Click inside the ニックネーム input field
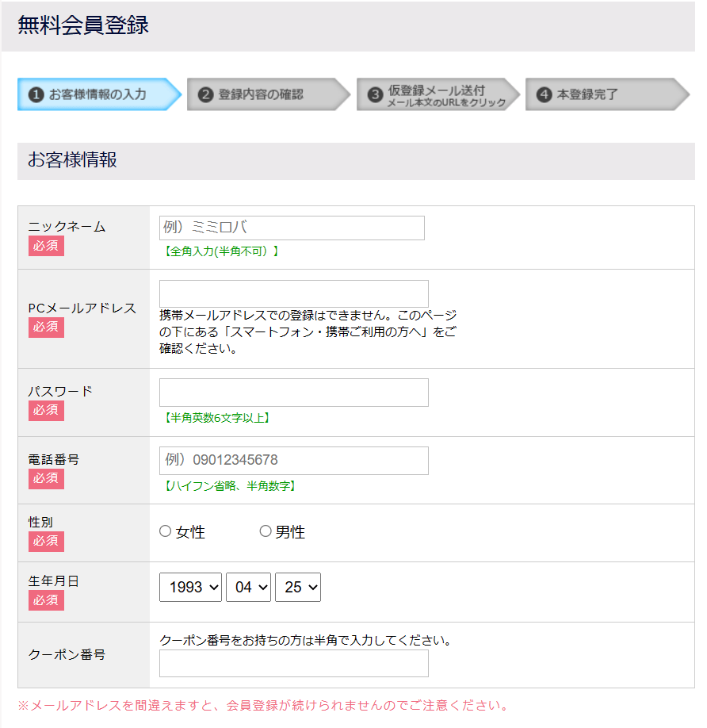 [291, 228]
